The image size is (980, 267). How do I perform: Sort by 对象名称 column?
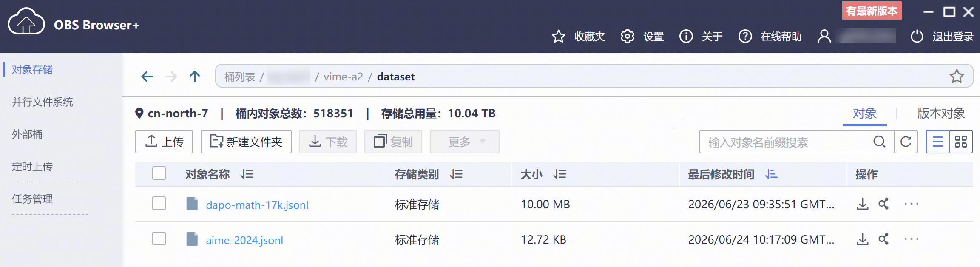click(x=247, y=174)
